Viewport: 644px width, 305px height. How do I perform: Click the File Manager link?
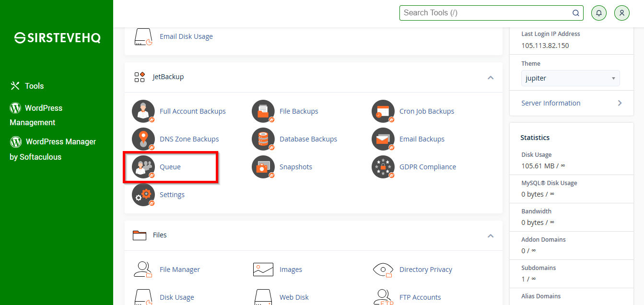pos(180,270)
